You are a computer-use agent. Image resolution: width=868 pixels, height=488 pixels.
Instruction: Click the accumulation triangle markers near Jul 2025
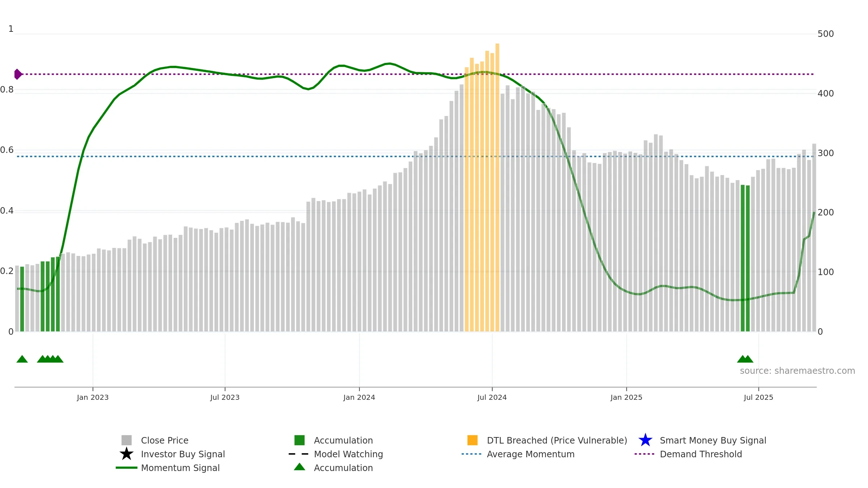(745, 359)
